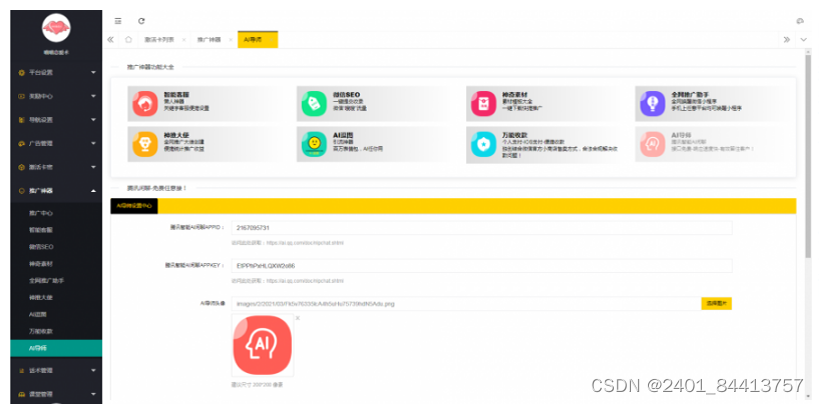
Task: Expand the 话术管理 menu arrow
Action: coord(93,371)
